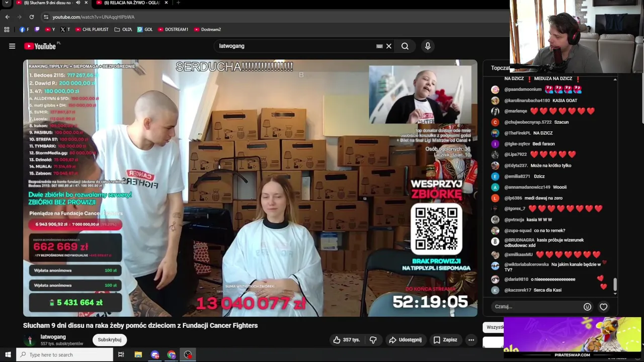Viewport: 644px width, 362px height.
Task: Open the latwogang channel name link
Action: [x=53, y=337]
